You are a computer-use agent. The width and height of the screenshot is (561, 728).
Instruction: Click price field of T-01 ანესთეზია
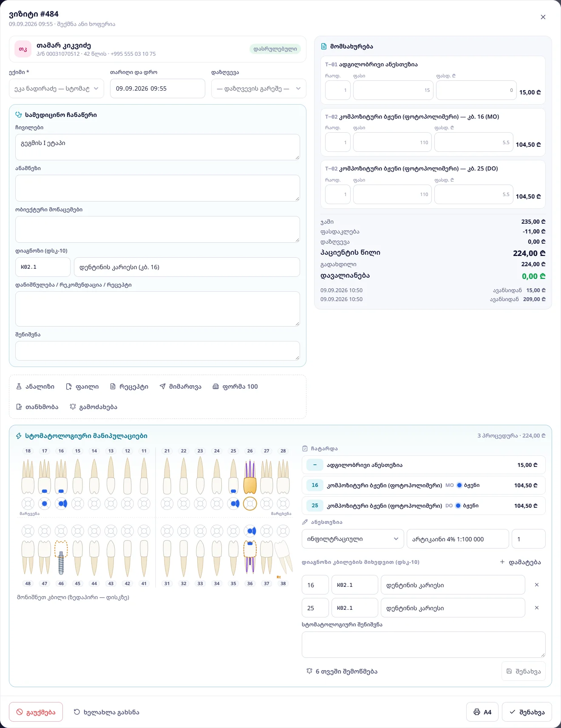(x=393, y=90)
